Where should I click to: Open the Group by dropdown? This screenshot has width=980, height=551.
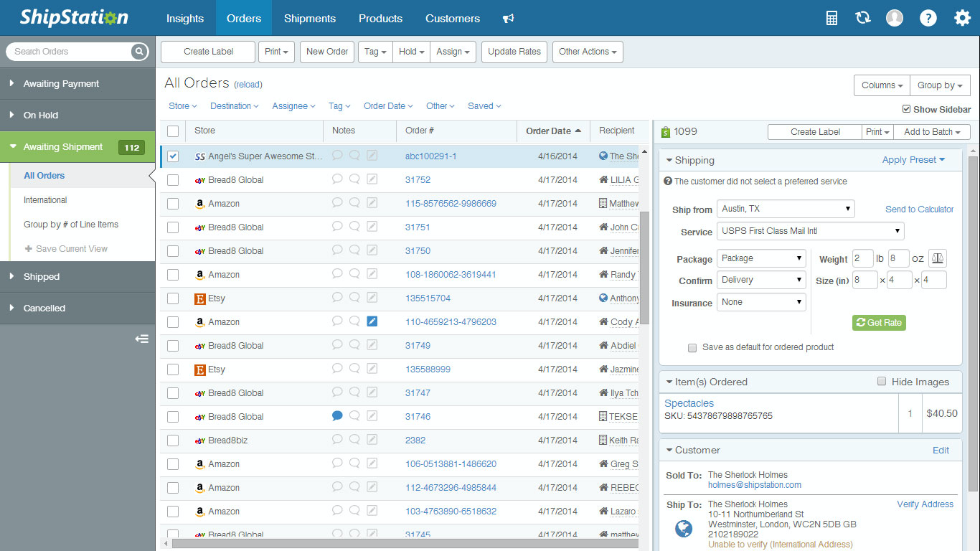click(940, 85)
